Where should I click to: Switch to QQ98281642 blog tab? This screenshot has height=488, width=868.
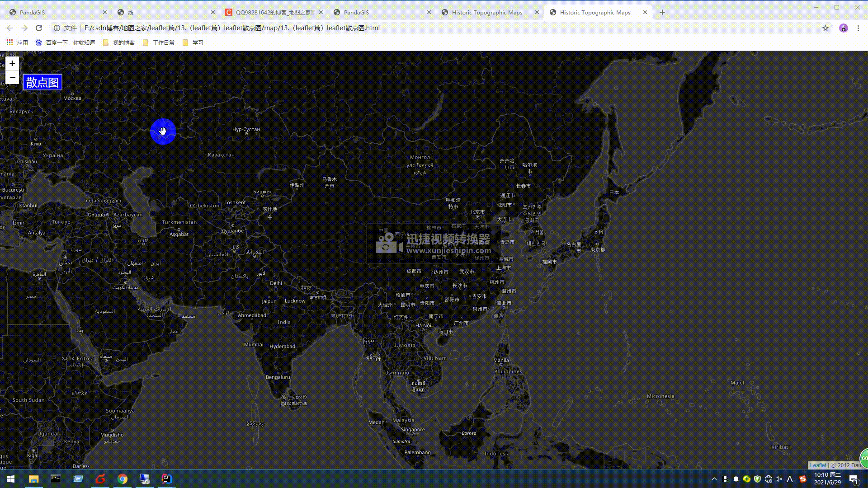coord(271,12)
